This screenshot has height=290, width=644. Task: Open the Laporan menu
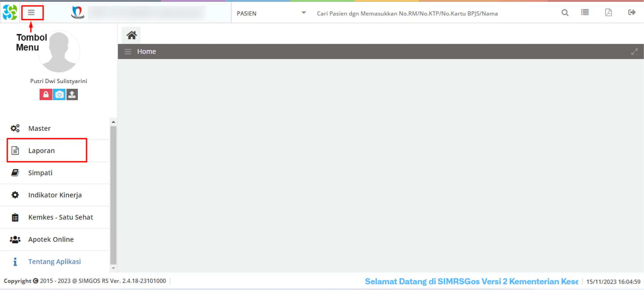55,151
